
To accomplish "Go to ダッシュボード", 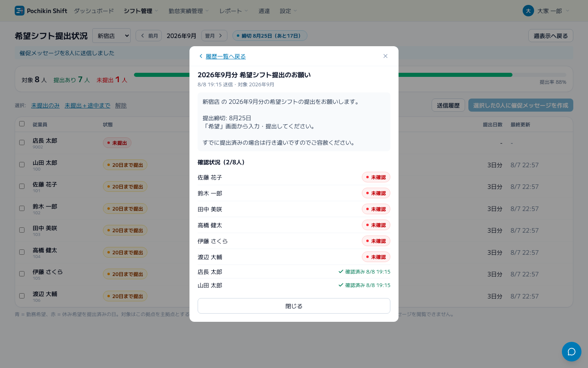I will (x=94, y=11).
